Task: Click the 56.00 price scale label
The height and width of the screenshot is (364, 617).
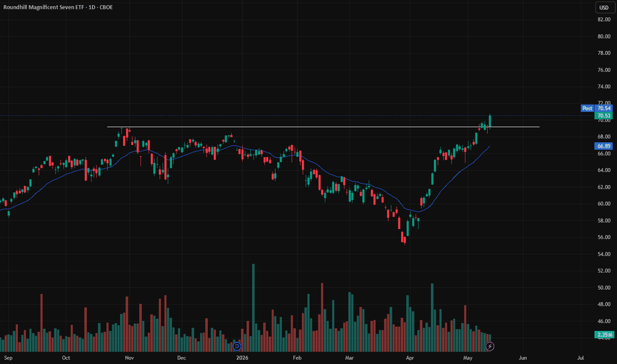Action: [604, 237]
